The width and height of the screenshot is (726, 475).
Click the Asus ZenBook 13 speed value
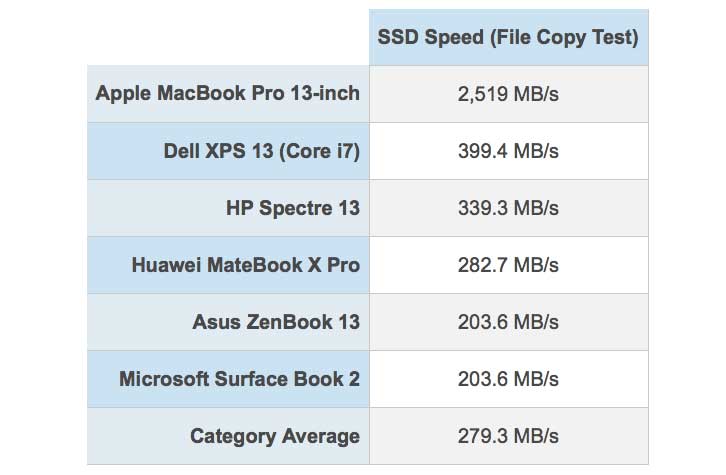point(508,322)
